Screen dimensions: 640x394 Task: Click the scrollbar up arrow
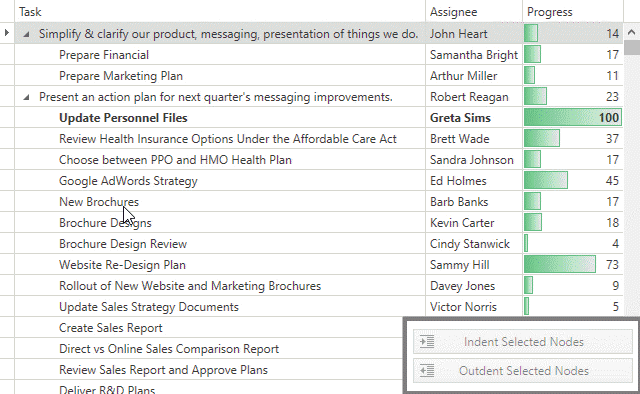[631, 32]
